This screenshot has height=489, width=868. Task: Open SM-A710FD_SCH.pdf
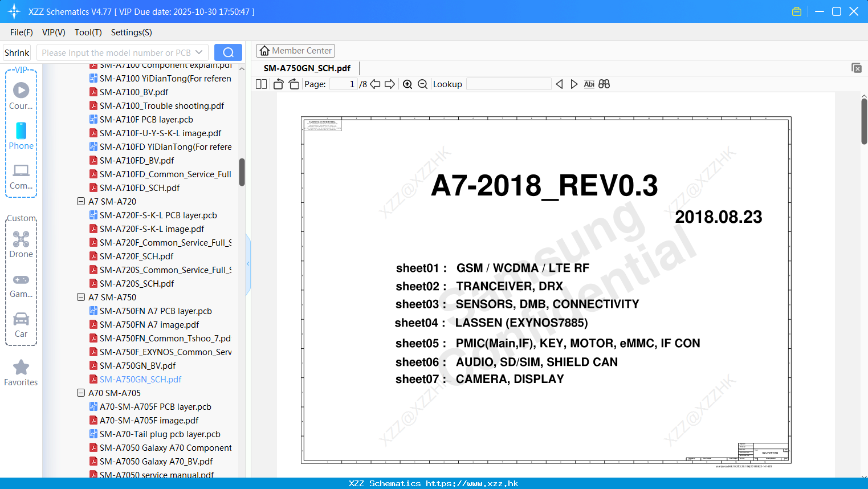click(x=140, y=188)
